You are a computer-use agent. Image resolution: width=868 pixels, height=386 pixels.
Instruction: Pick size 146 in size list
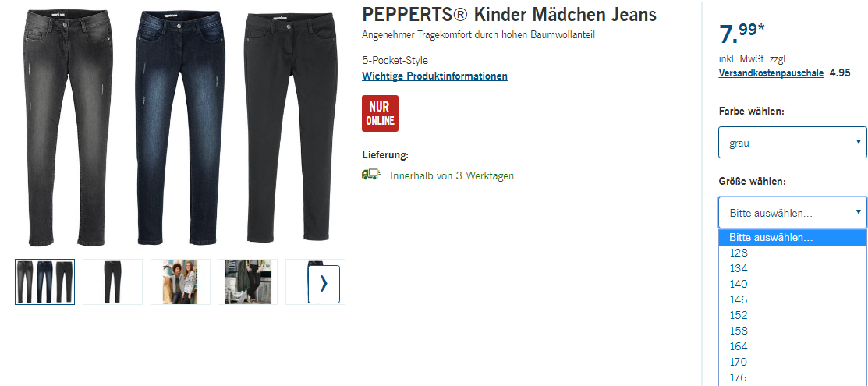point(792,299)
